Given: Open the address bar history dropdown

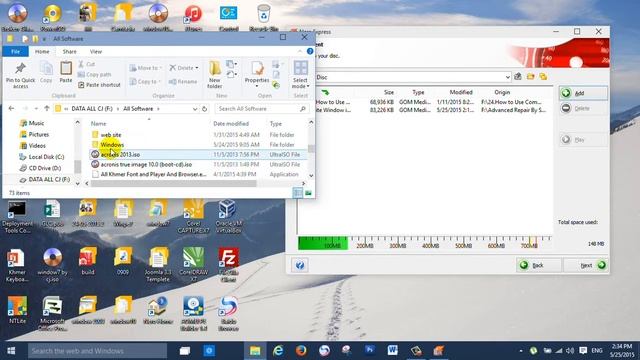Looking at the screenshot, I should coord(195,109).
